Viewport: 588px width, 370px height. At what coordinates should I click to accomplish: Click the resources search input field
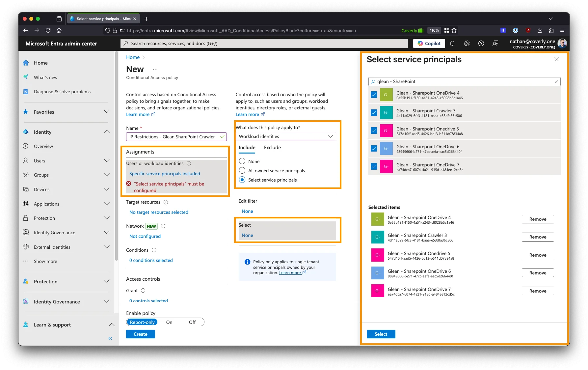(x=263, y=43)
